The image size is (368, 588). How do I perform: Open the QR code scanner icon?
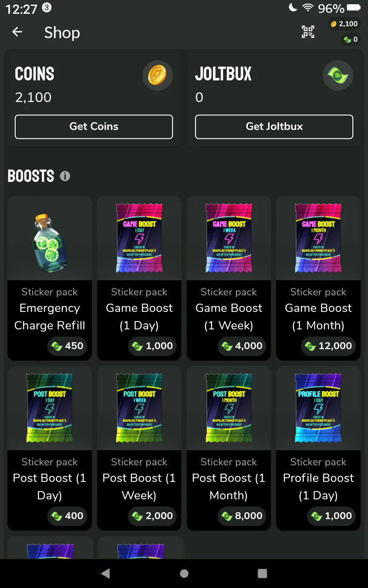tap(308, 32)
